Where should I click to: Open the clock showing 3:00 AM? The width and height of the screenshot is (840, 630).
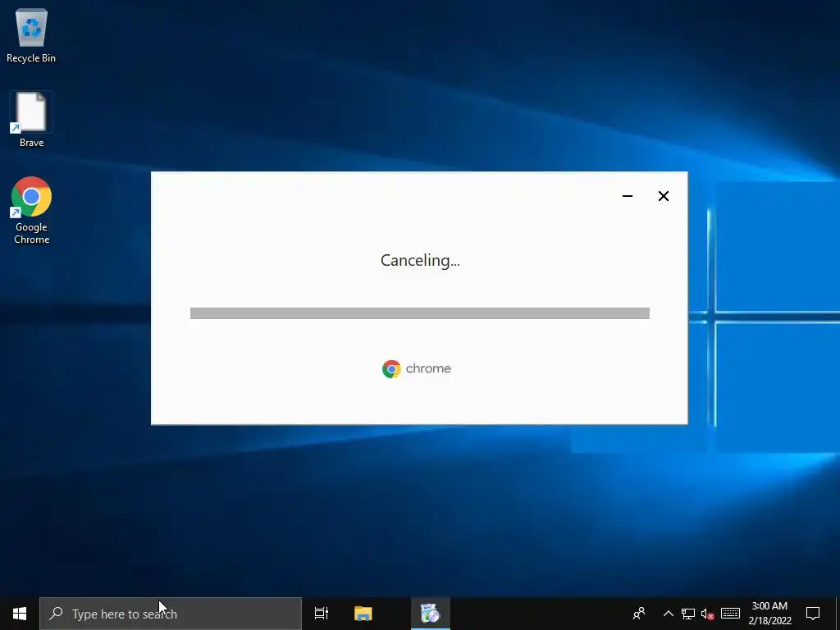[769, 614]
